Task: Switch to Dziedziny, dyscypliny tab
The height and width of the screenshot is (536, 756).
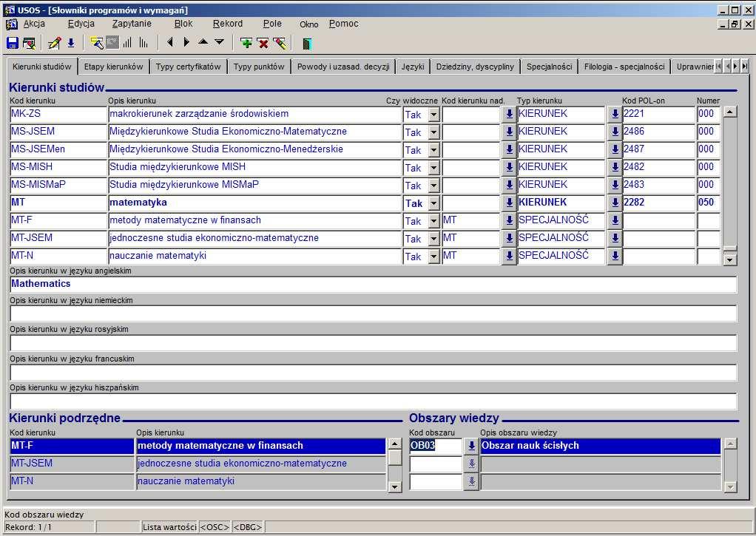Action: (x=476, y=67)
